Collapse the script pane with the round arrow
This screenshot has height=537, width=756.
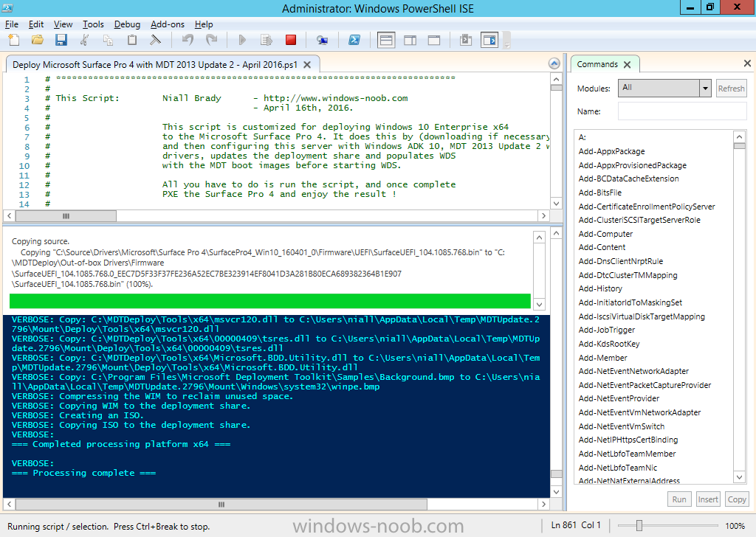click(554, 63)
